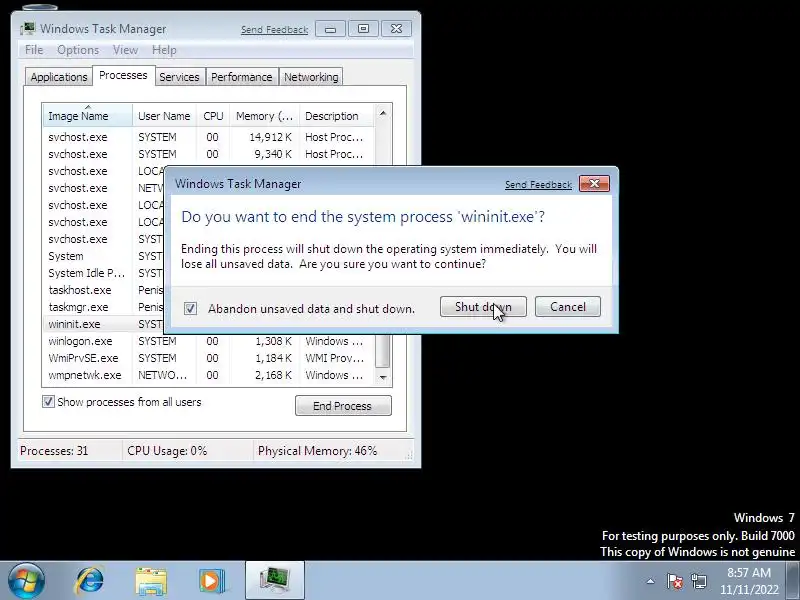Open Windows Explorer folder icon on taskbar
800x600 pixels.
151,582
